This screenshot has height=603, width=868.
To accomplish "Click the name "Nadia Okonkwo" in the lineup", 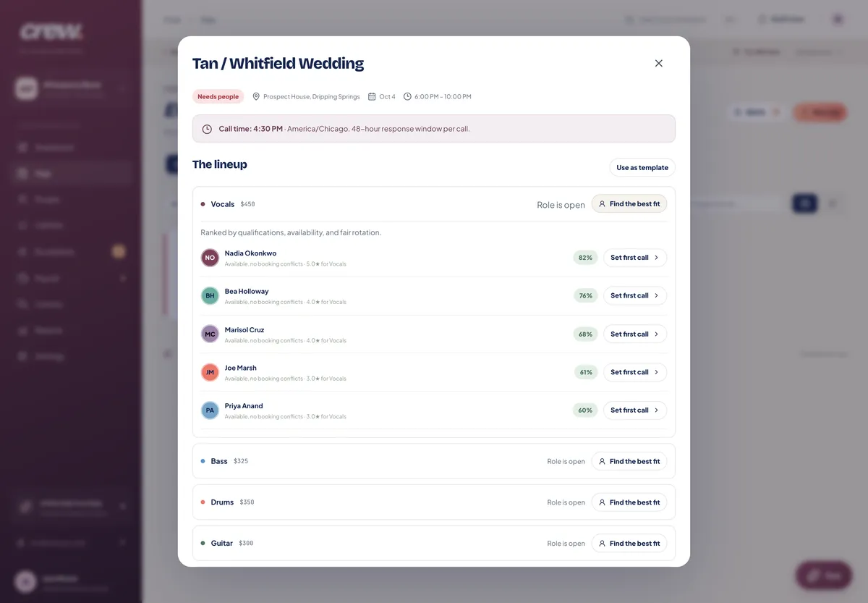I will pos(250,253).
